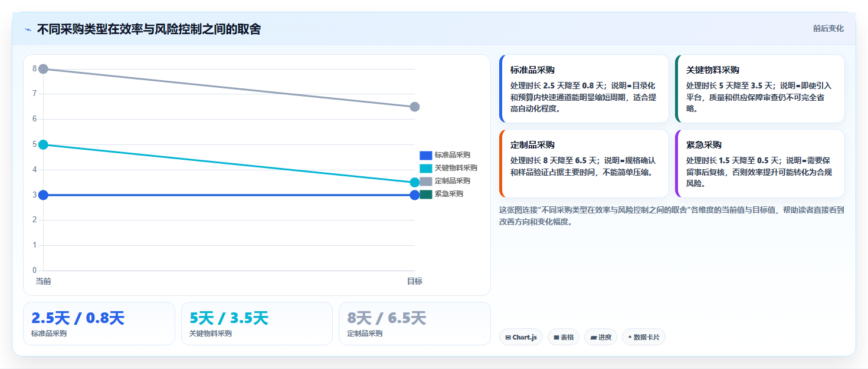Select the gray data point at value 8
This screenshot has width=868, height=369.
click(43, 69)
